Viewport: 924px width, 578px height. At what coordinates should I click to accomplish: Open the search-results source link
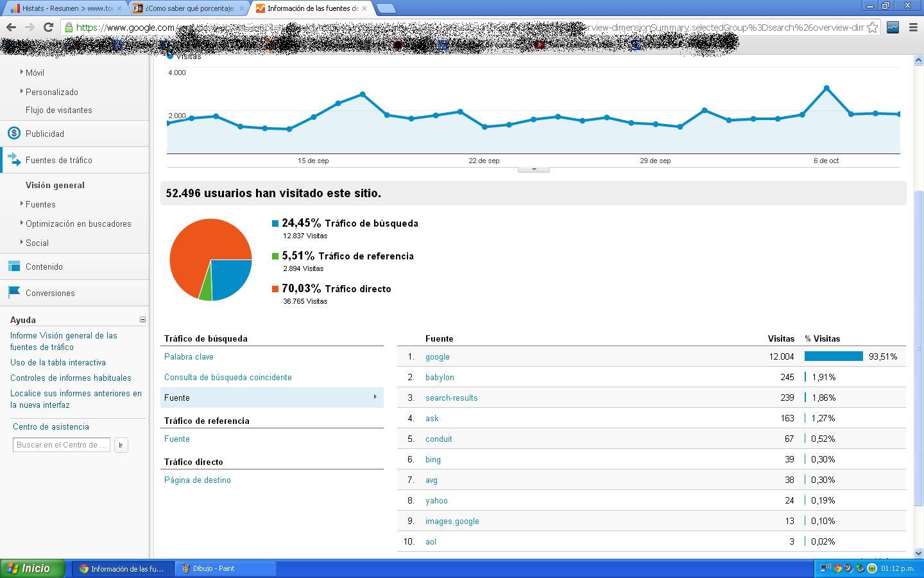coord(452,398)
